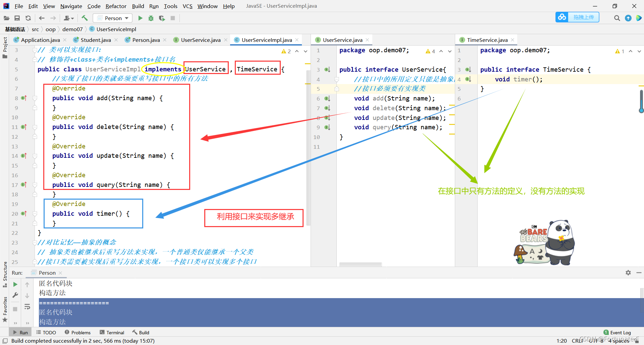The image size is (644, 345).
Task: Click the horizontal scrollbar in UserService editor
Action: pyautogui.click(x=361, y=264)
